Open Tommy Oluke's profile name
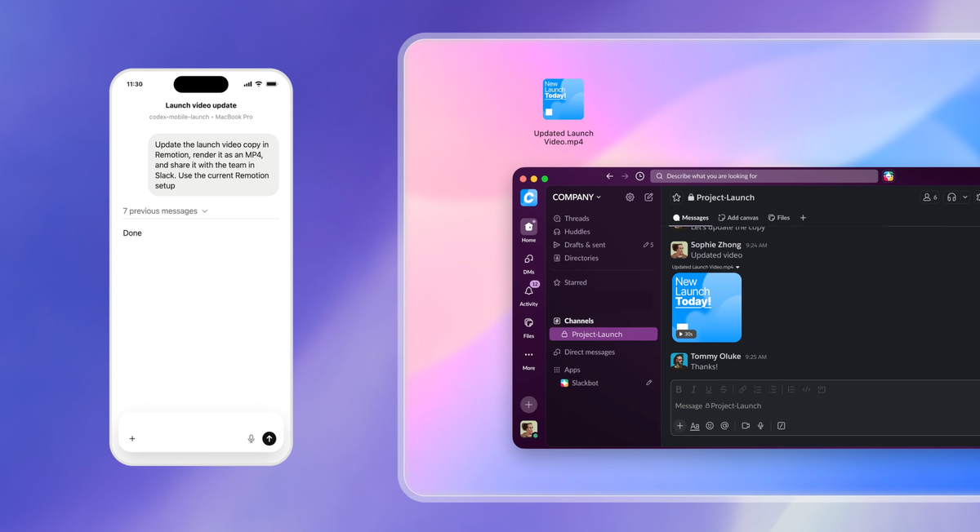The image size is (980, 532). pyautogui.click(x=715, y=357)
